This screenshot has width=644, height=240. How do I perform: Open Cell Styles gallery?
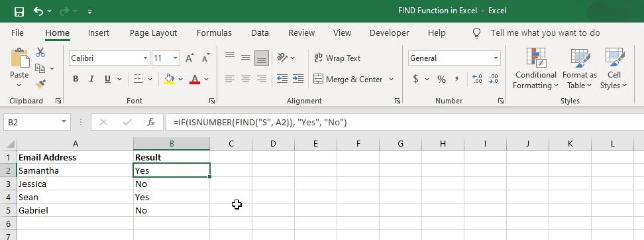tap(614, 69)
